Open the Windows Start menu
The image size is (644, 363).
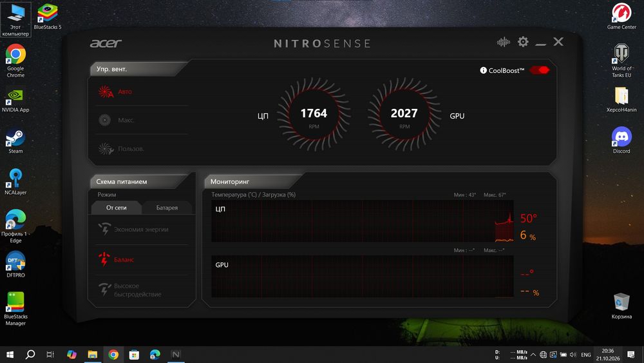click(10, 355)
